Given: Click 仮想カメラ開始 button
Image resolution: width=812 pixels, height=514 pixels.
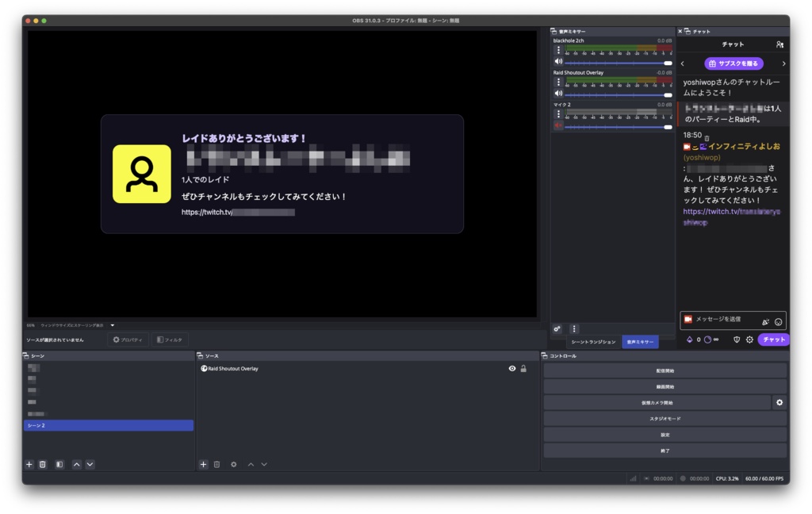Looking at the screenshot, I should point(657,403).
